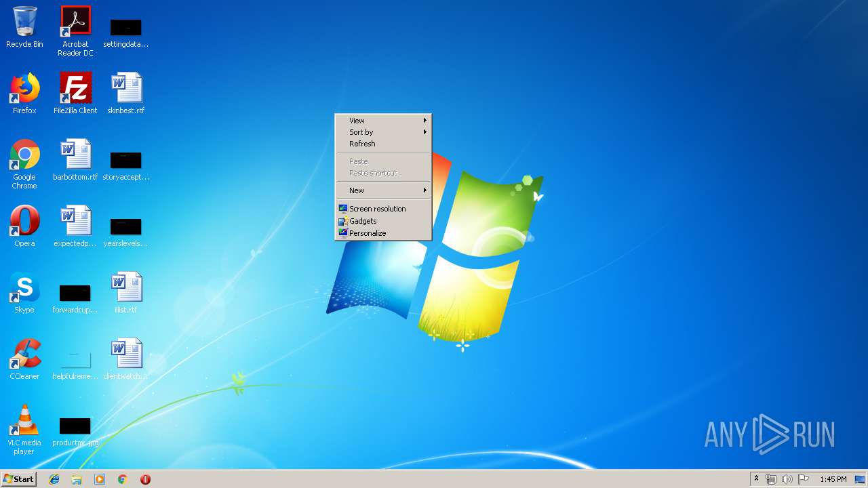Open Windows Explorer from the taskbar
This screenshot has width=868, height=488.
77,479
